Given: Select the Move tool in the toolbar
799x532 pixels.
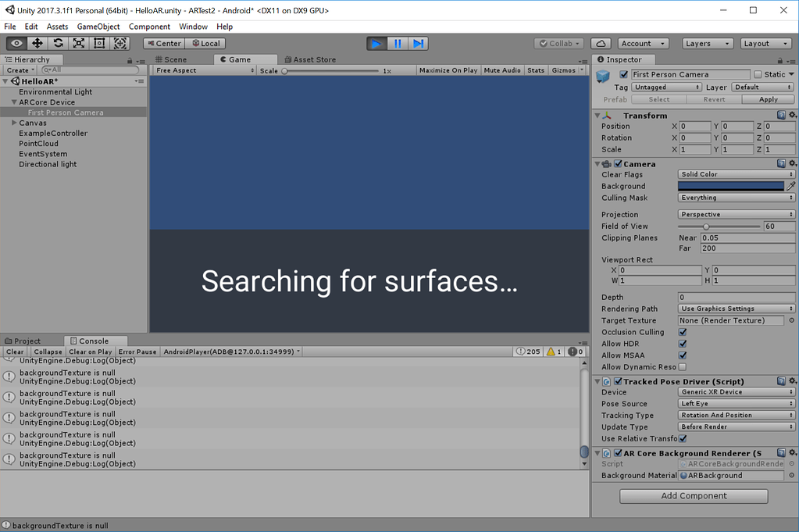Looking at the screenshot, I should coord(37,44).
